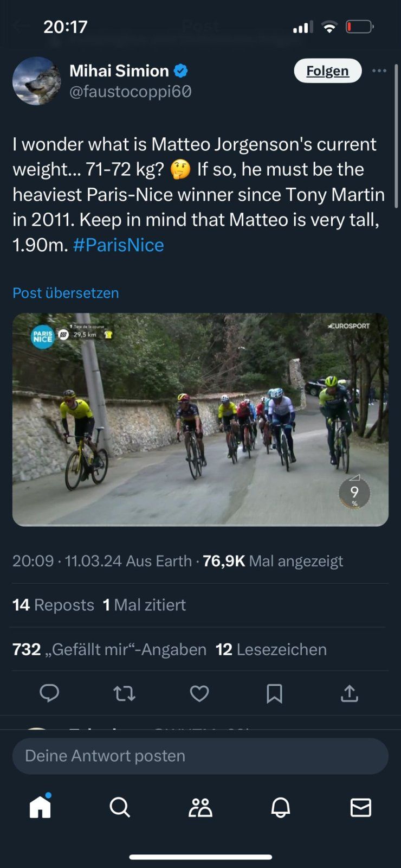View the 1 Mal zitiert quotes
This screenshot has width=401, height=868.
[x=144, y=605]
